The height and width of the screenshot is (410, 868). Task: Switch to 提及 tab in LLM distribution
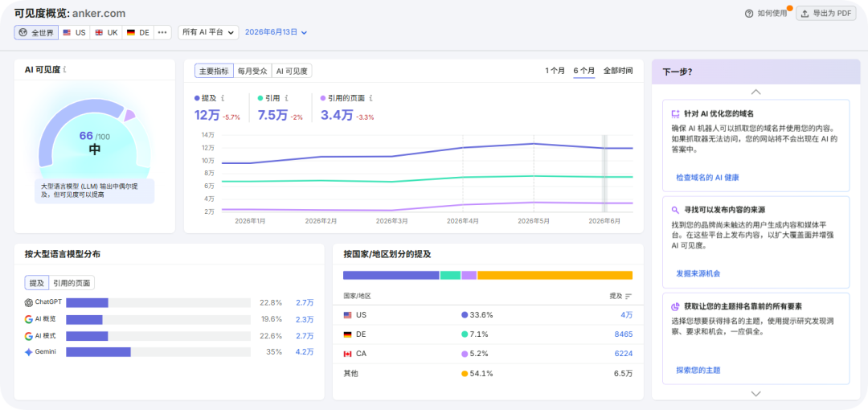(36, 282)
